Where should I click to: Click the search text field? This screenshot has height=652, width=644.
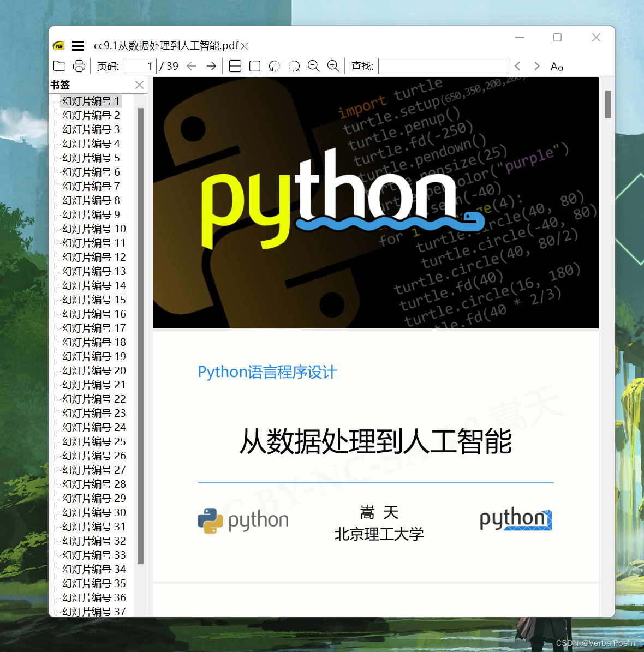click(444, 66)
